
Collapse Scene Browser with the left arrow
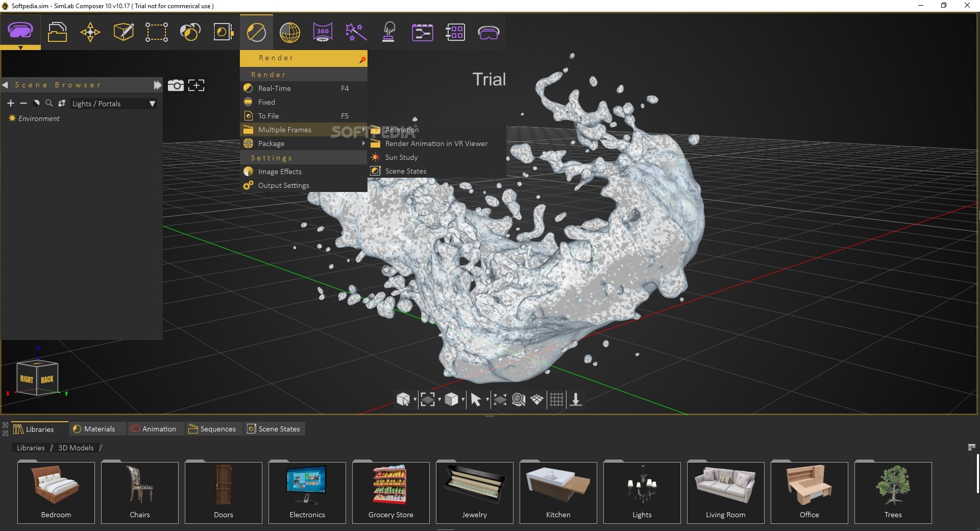click(5, 85)
